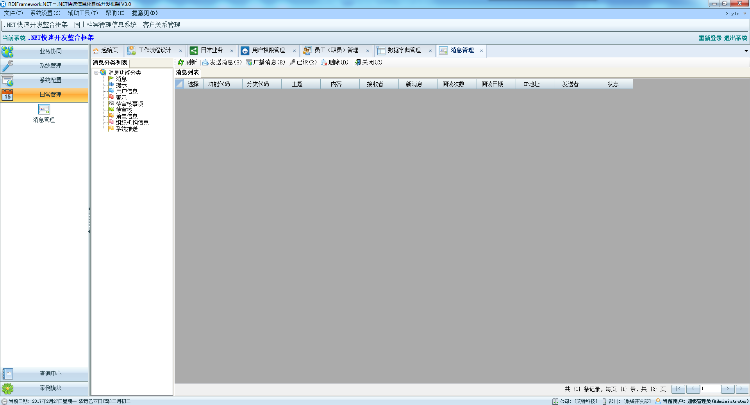Click the customer relationship management system button

pos(161,24)
